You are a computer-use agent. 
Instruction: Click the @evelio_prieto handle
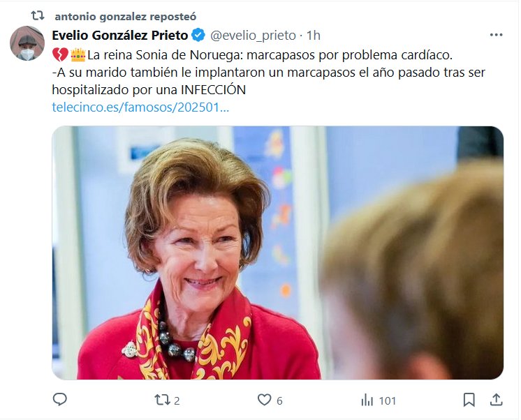tap(252, 36)
